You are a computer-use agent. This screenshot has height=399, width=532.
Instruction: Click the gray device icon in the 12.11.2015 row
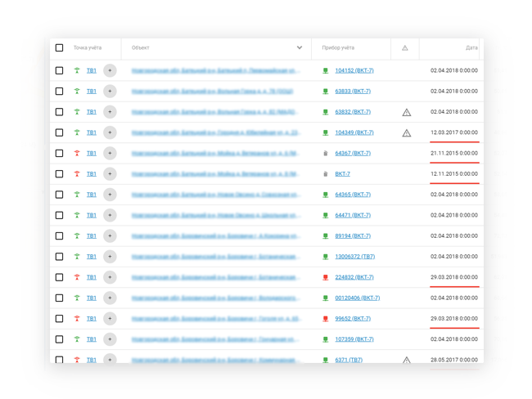(x=326, y=174)
